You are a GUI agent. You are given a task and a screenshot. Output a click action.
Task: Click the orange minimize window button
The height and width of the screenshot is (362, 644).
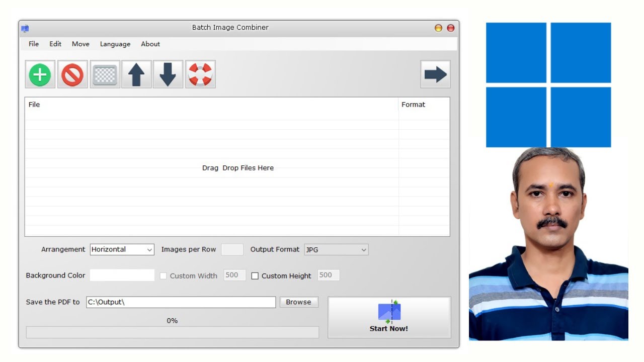click(438, 28)
